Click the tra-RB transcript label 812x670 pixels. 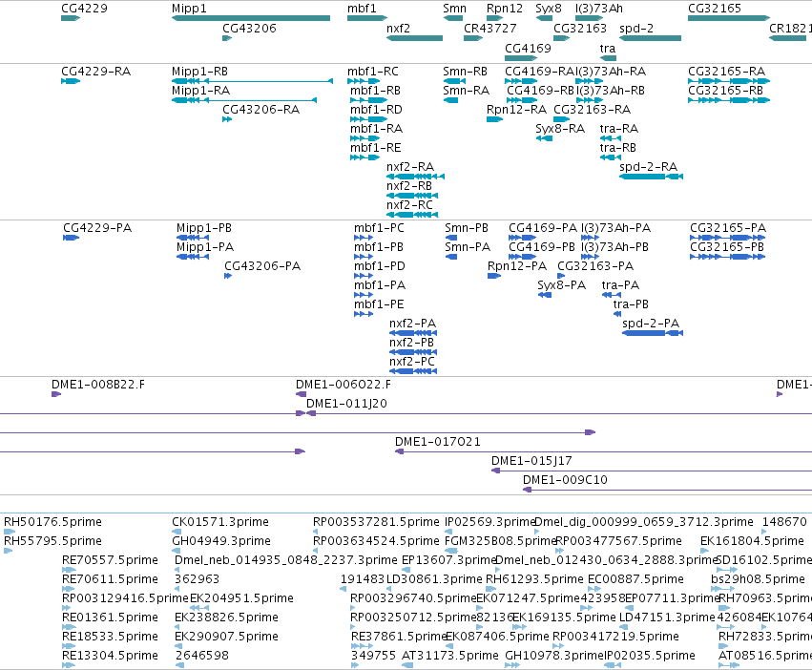point(617,148)
